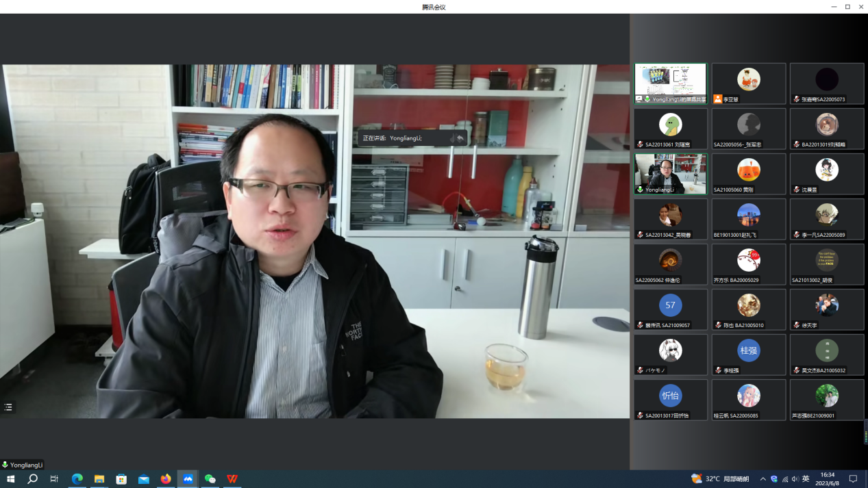Toggle the 英 input method language indicator
868x488 pixels.
point(806,479)
